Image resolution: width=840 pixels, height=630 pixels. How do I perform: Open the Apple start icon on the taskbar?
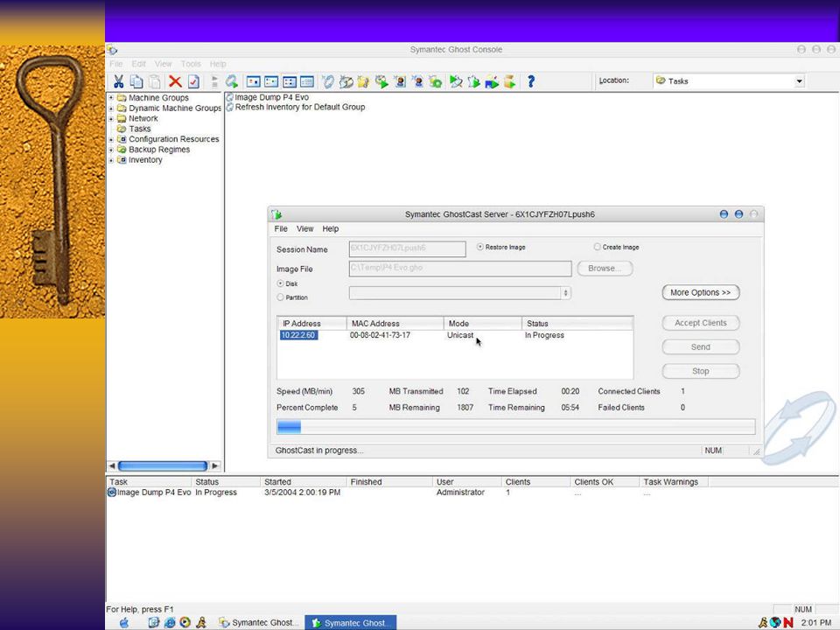(124, 622)
